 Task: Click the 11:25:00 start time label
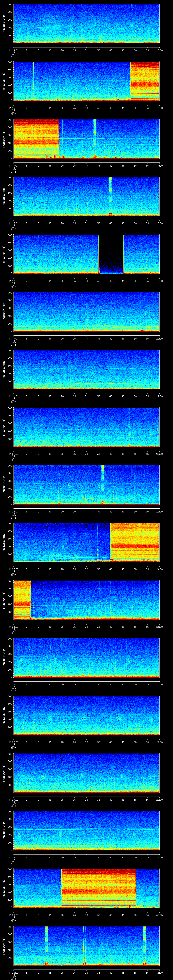13,684
